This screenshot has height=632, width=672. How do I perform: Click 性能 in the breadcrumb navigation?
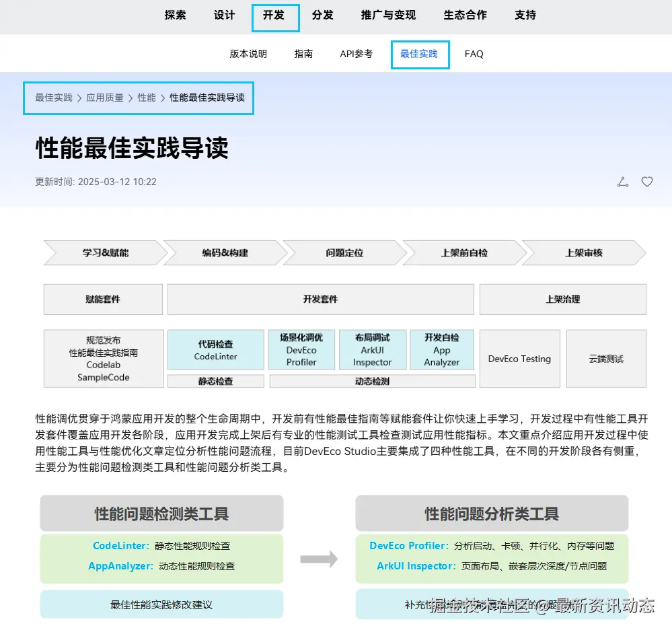tap(146, 98)
